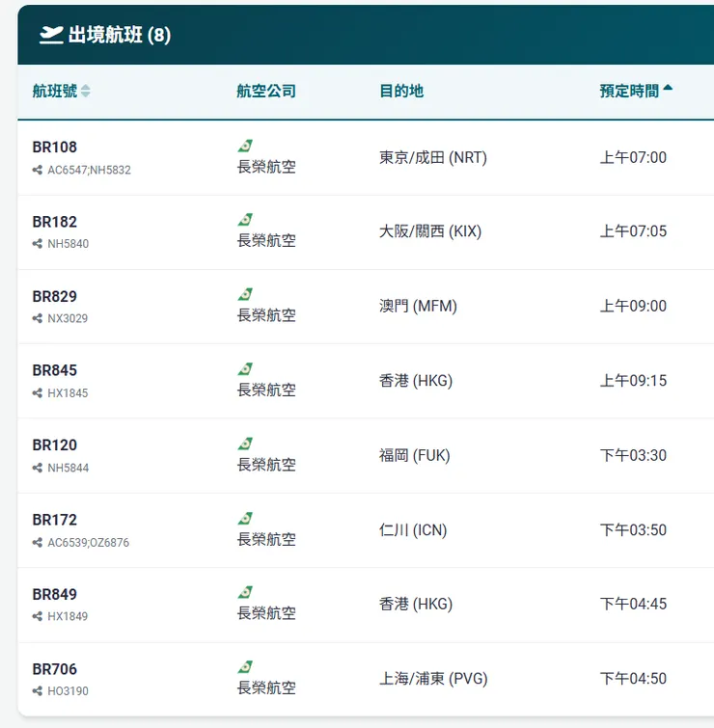This screenshot has width=714, height=728.
Task: Click codeshare text HX1849
Action: pos(68,616)
